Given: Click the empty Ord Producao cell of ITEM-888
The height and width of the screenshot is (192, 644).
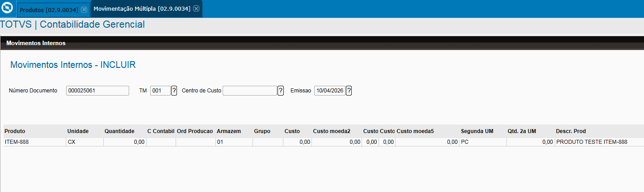Looking at the screenshot, I should [195, 142].
